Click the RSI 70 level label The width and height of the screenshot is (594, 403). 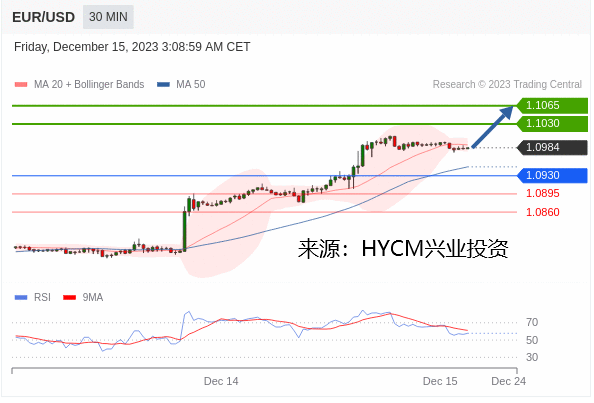click(532, 323)
